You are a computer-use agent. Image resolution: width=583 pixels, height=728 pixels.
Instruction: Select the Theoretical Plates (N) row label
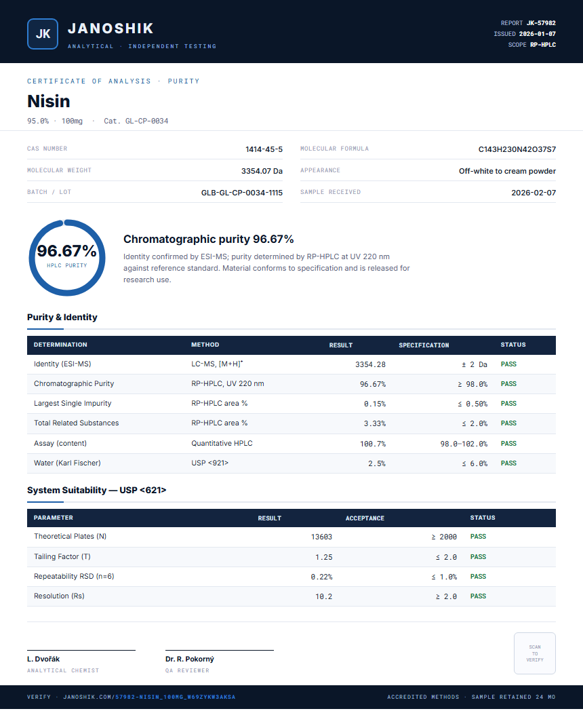coord(70,536)
